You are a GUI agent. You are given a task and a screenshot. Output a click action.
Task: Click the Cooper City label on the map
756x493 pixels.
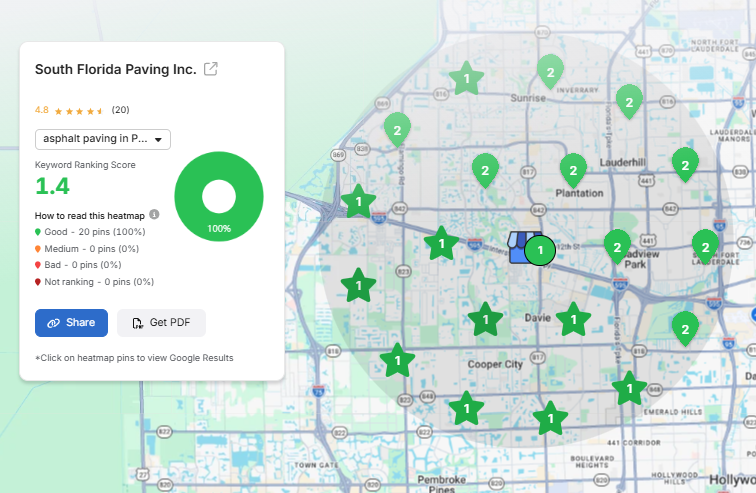[x=495, y=364]
